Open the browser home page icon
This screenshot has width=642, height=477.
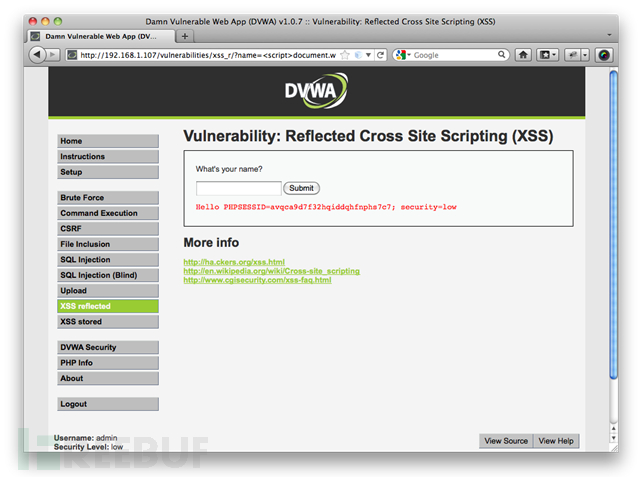click(x=523, y=55)
